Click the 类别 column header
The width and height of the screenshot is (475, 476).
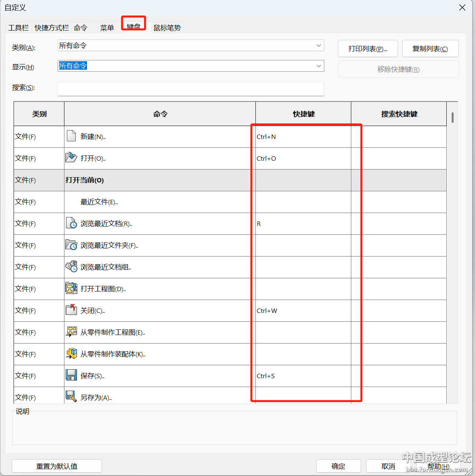click(39, 114)
